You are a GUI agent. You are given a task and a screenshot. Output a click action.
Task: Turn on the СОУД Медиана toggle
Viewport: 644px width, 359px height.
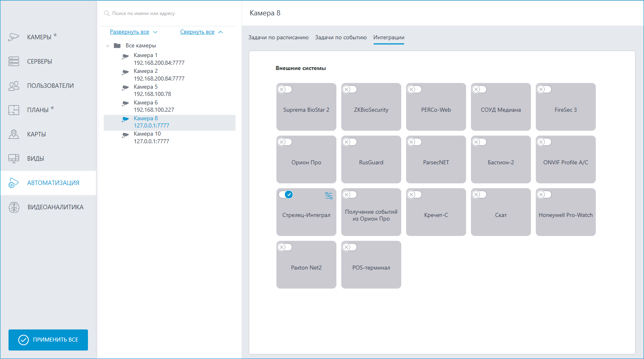(479, 89)
